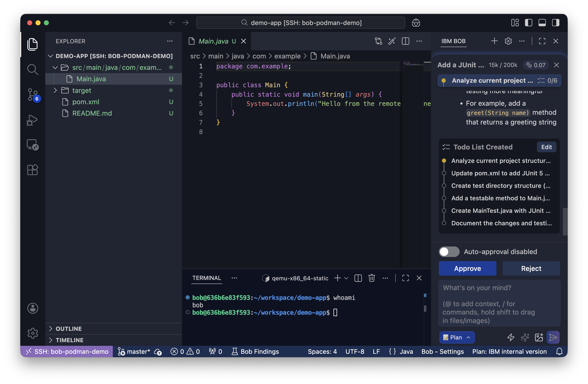Open the Source Control view
The width and height of the screenshot is (588, 384).
pyautogui.click(x=32, y=95)
